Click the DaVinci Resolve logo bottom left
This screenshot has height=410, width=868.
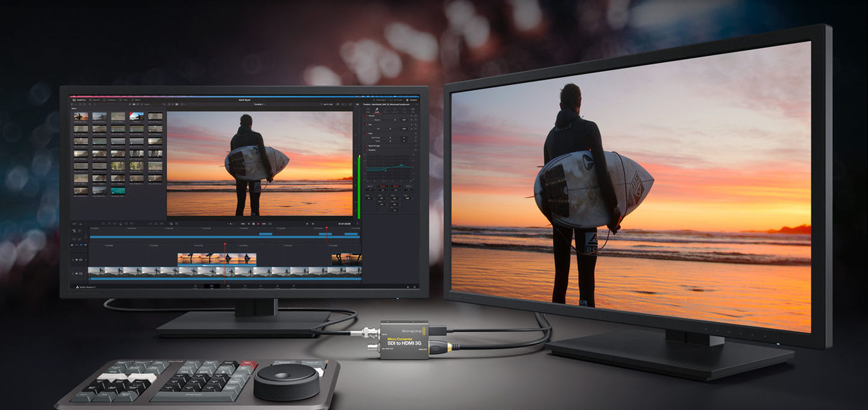coord(78,287)
